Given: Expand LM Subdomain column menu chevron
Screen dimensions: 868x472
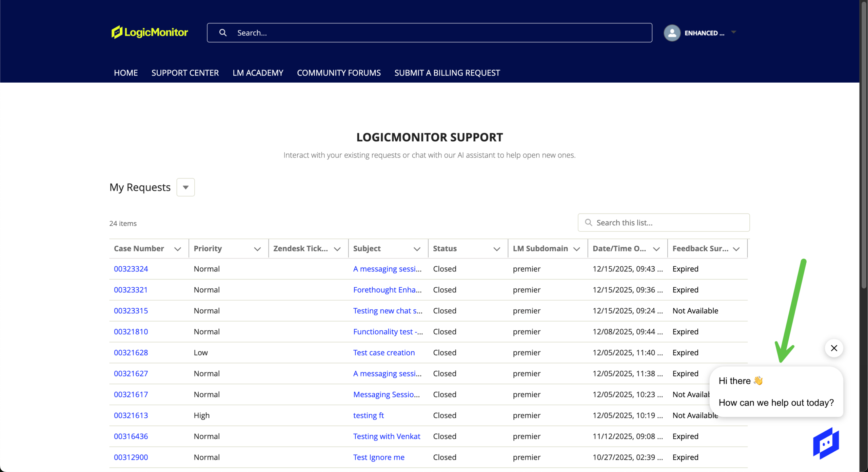Looking at the screenshot, I should [576, 249].
